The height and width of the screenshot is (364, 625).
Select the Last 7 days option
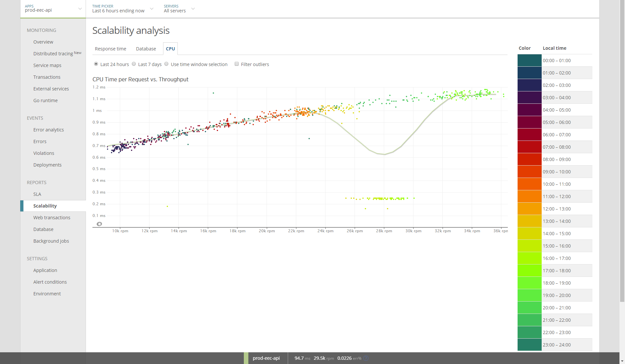point(134,64)
